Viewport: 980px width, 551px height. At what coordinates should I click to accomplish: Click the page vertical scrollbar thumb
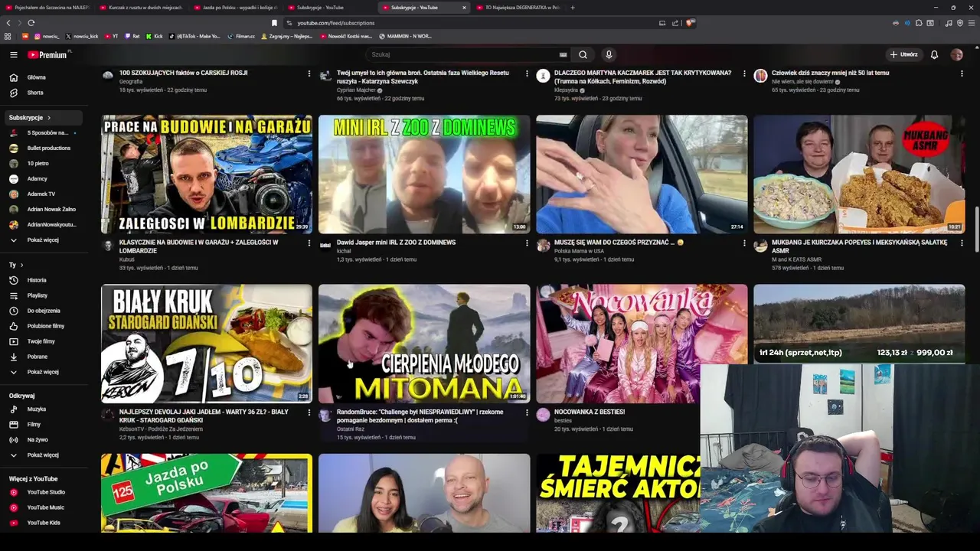[977, 229]
